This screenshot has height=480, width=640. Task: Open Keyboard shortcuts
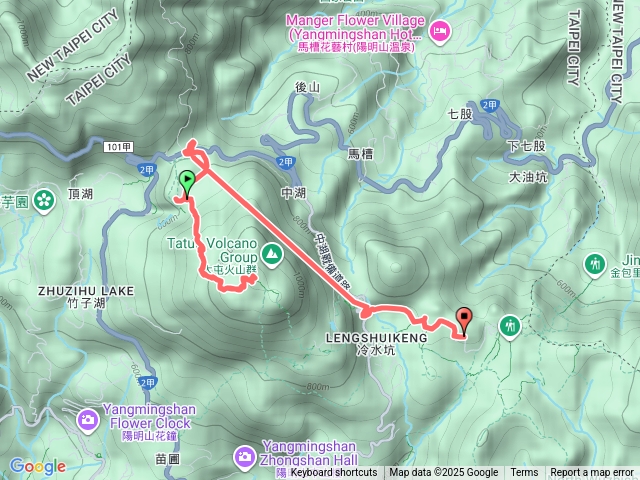pos(333,473)
